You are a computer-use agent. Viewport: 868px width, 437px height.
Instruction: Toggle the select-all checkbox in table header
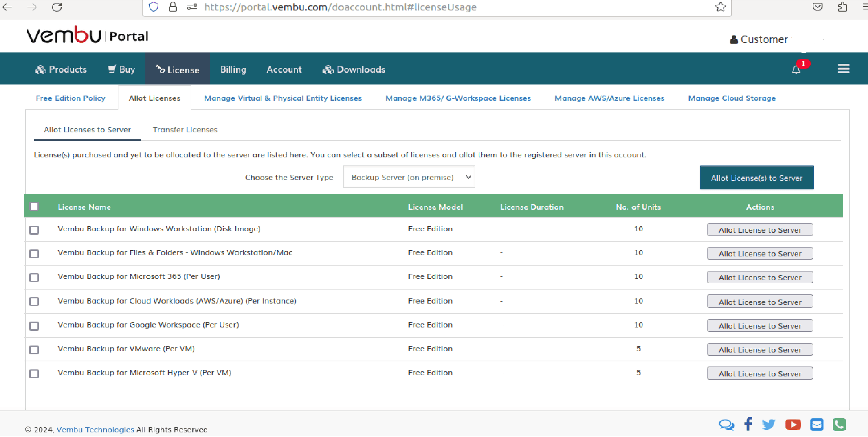pyautogui.click(x=34, y=206)
